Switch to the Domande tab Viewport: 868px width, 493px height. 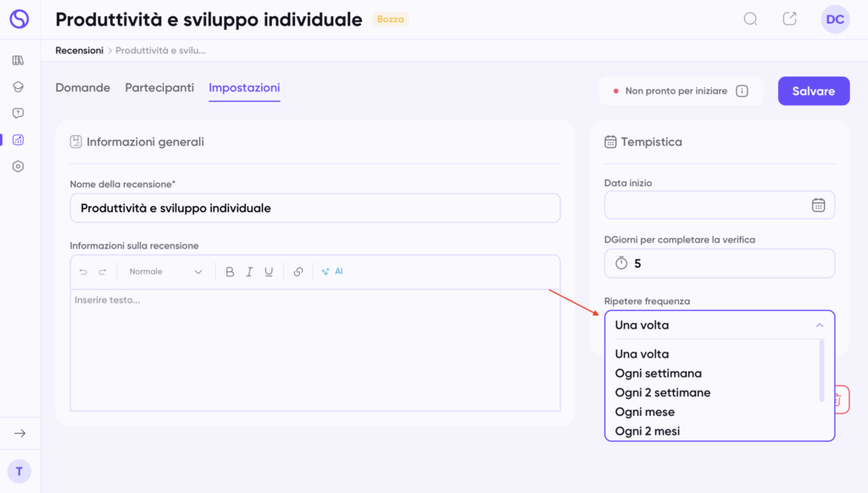tap(83, 88)
